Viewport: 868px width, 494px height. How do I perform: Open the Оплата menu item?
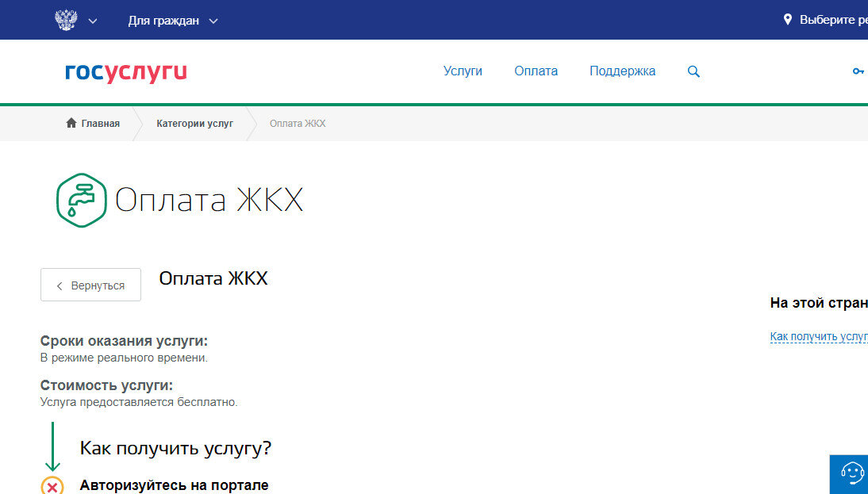tap(536, 71)
